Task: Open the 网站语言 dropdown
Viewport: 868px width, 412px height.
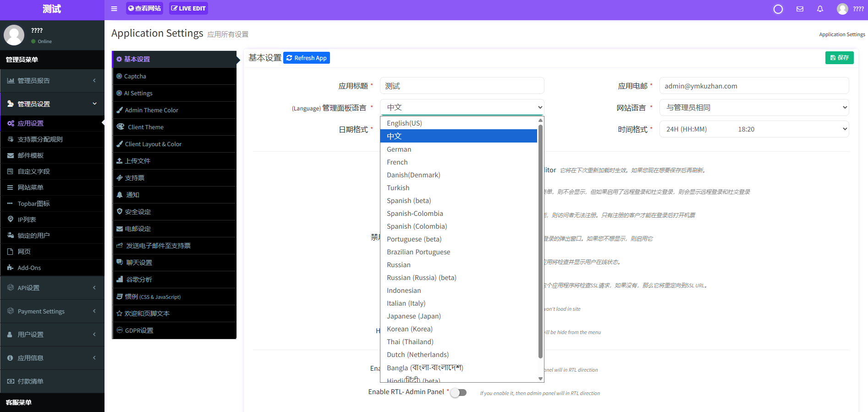Action: (x=754, y=108)
